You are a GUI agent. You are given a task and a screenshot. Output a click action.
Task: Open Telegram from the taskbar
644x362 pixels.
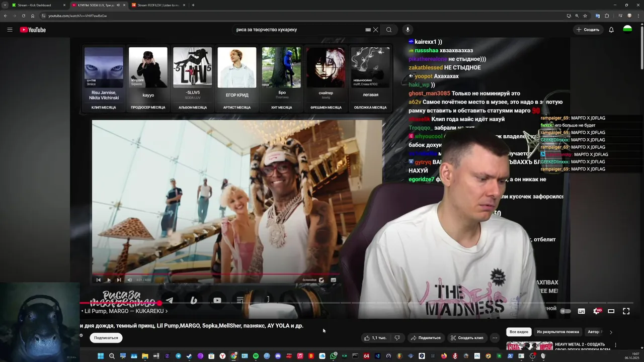(178, 356)
